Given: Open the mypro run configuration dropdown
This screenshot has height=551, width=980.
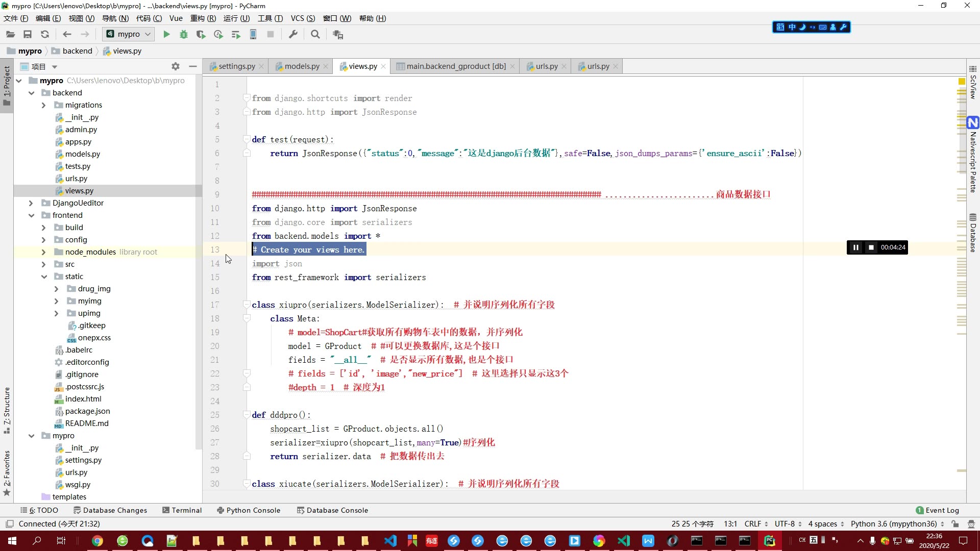Looking at the screenshot, I should tap(148, 34).
